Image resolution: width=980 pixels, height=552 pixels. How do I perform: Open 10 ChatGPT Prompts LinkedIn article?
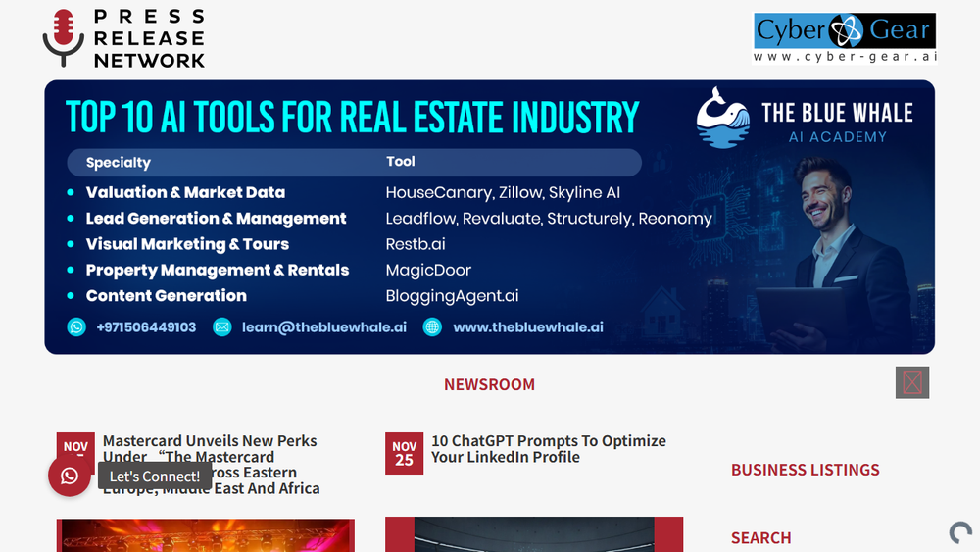click(549, 449)
